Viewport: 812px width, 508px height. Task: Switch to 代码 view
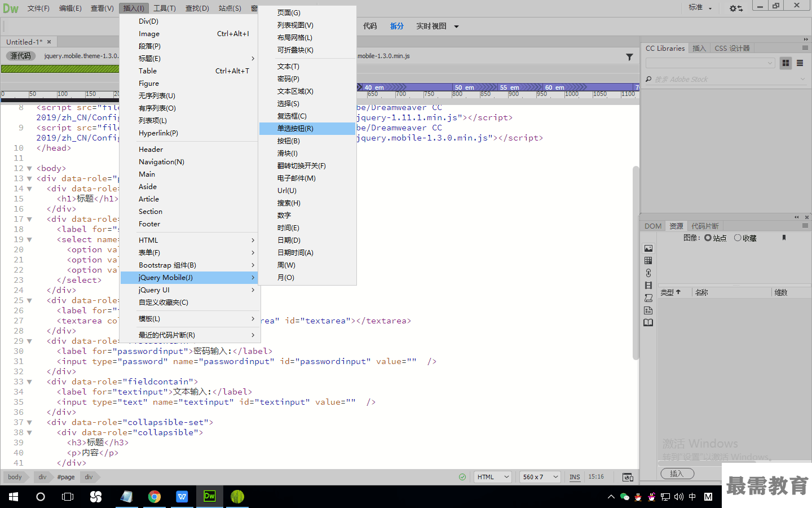(x=370, y=26)
